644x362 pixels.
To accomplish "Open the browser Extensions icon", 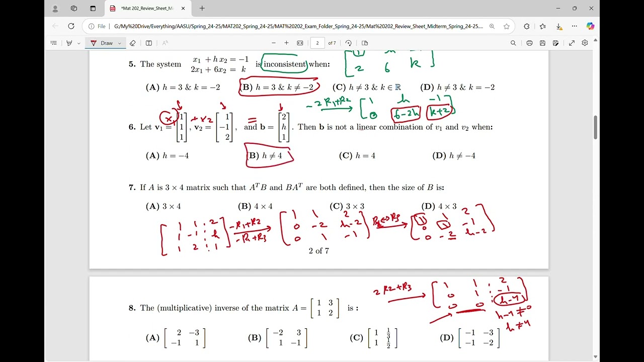I will click(527, 26).
